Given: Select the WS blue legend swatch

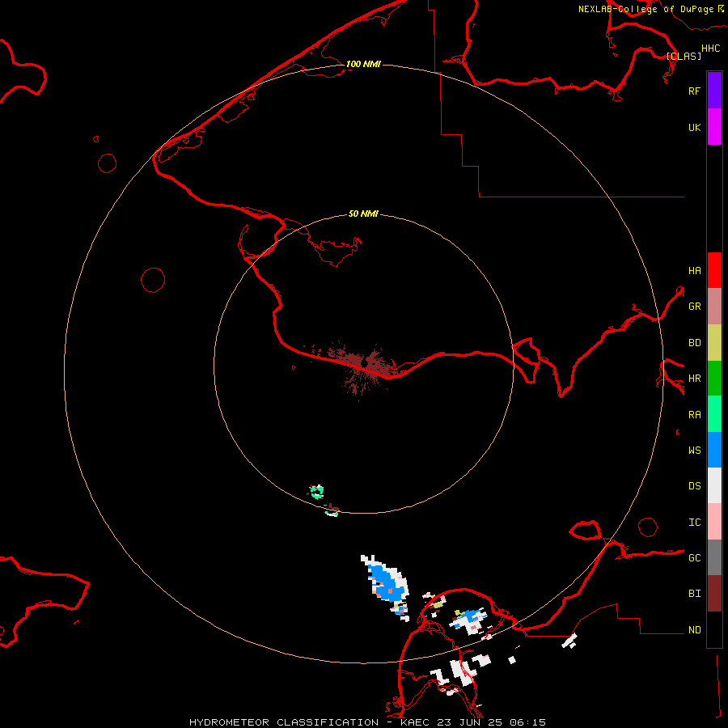Looking at the screenshot, I should pyautogui.click(x=714, y=450).
